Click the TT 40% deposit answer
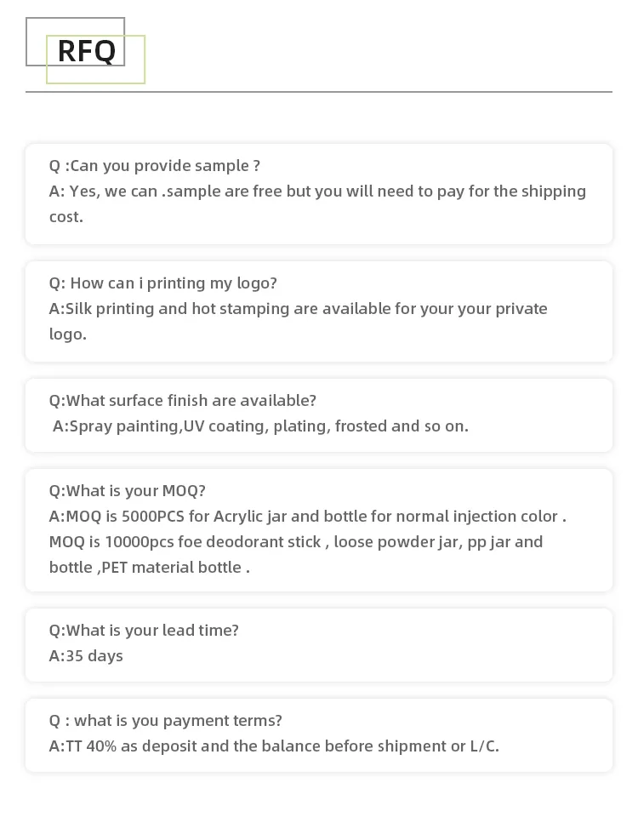 [x=274, y=746]
